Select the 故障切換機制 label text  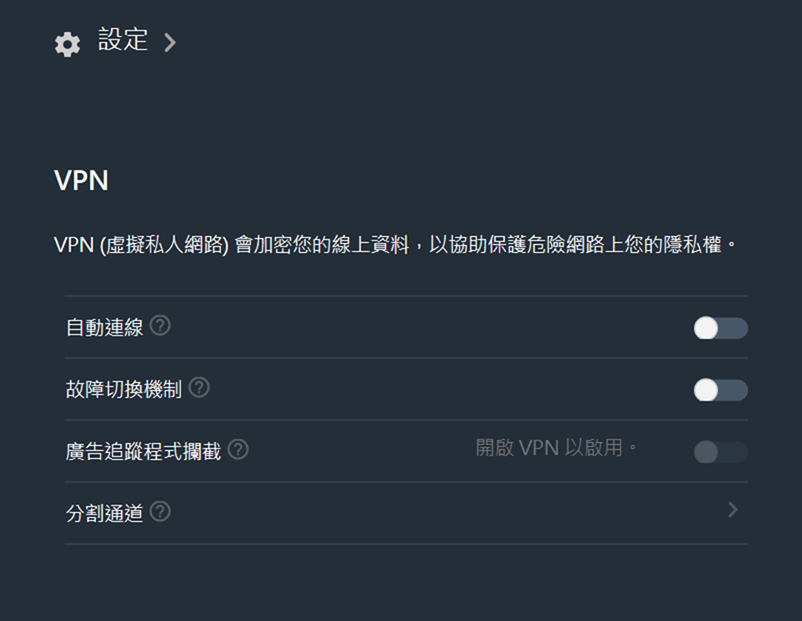click(x=124, y=390)
